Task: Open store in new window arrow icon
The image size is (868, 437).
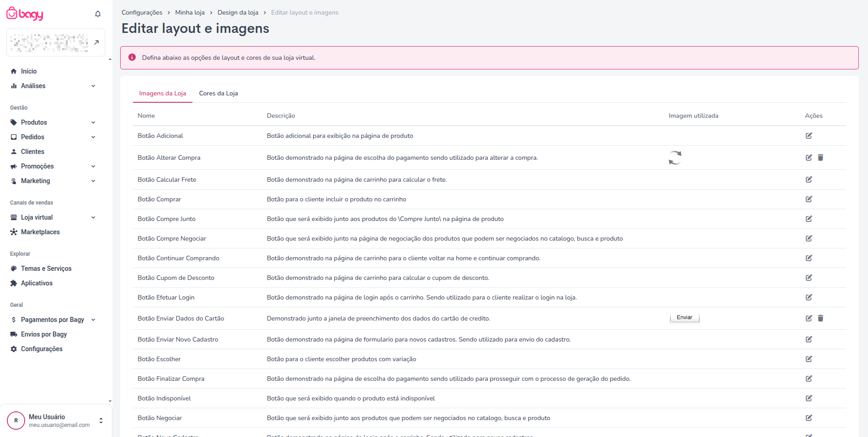Action: [x=96, y=42]
